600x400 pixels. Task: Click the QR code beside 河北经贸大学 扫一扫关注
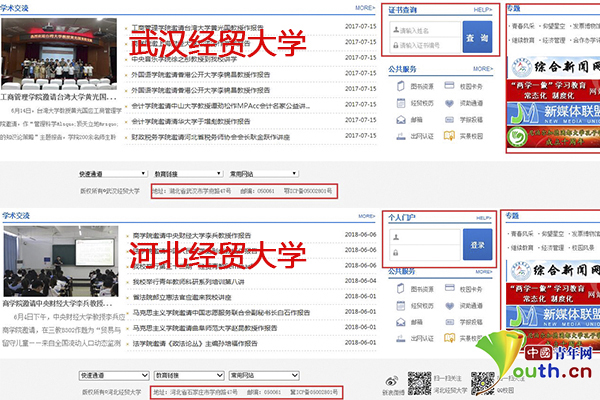click(x=419, y=383)
